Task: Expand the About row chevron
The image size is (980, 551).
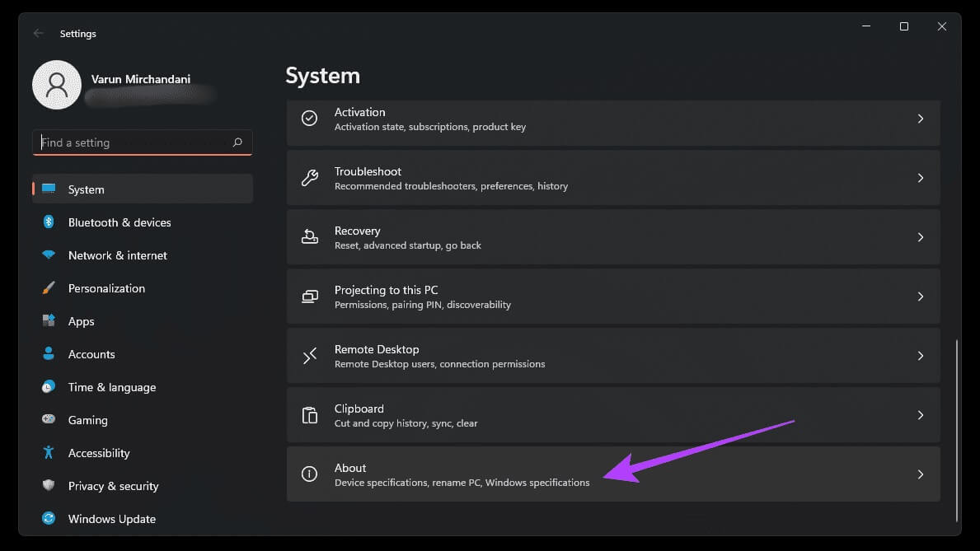Action: tap(921, 474)
